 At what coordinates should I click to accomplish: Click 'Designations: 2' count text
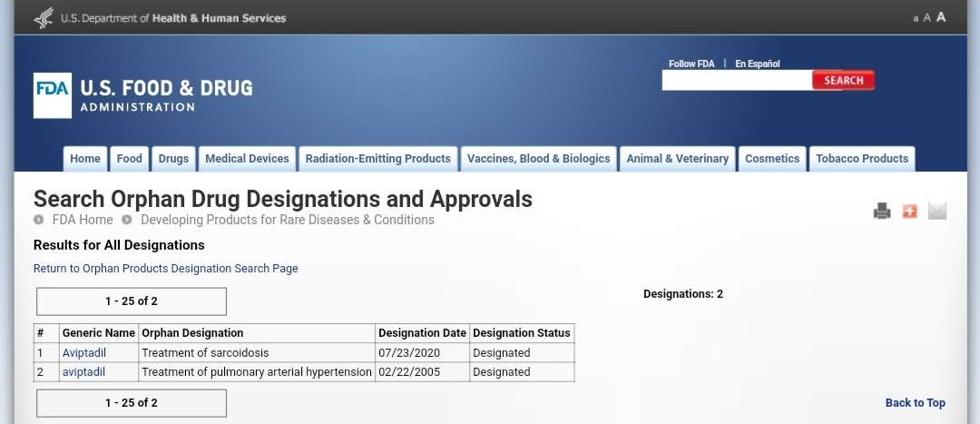pos(683,294)
